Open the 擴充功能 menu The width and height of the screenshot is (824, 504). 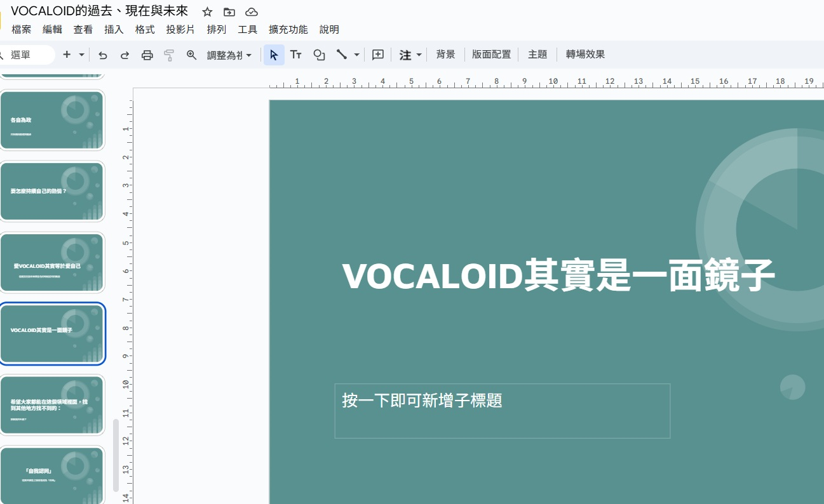pyautogui.click(x=288, y=29)
